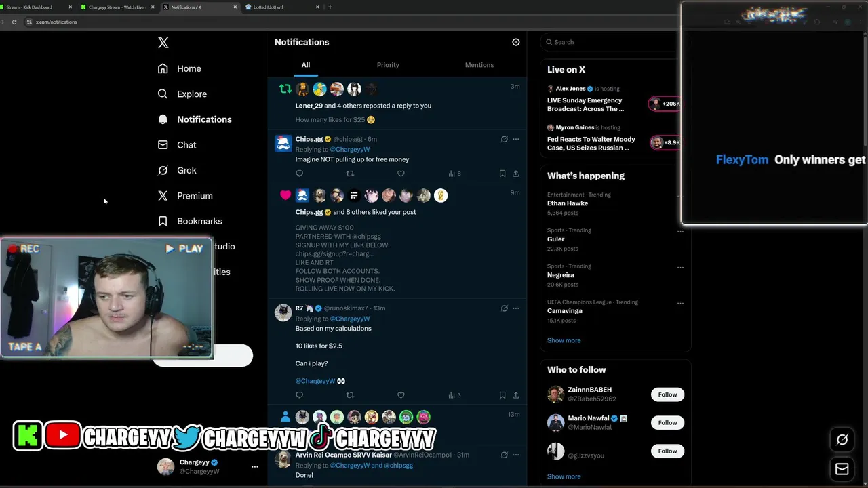Switch to the Mentions tab
Screen dimensions: 868x488
[479, 65]
